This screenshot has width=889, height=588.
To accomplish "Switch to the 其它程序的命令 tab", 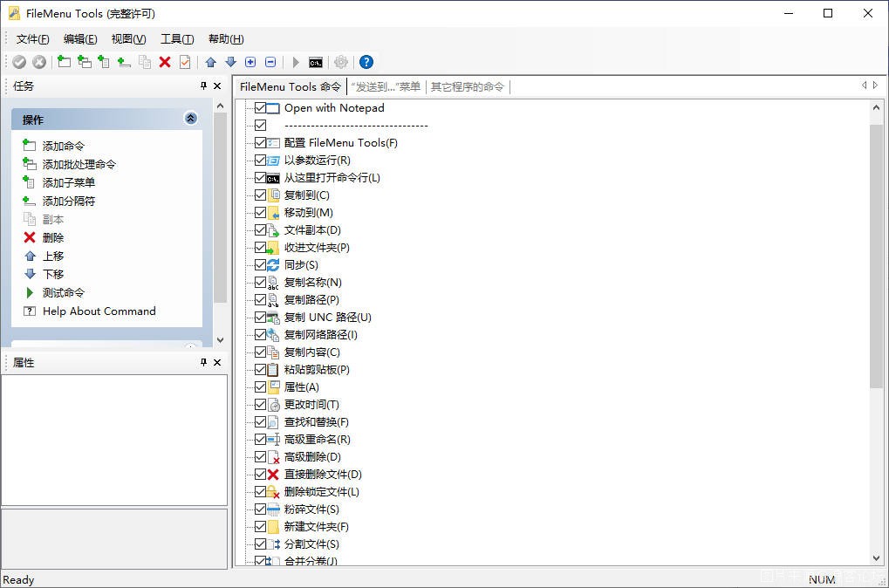I will pyautogui.click(x=467, y=86).
